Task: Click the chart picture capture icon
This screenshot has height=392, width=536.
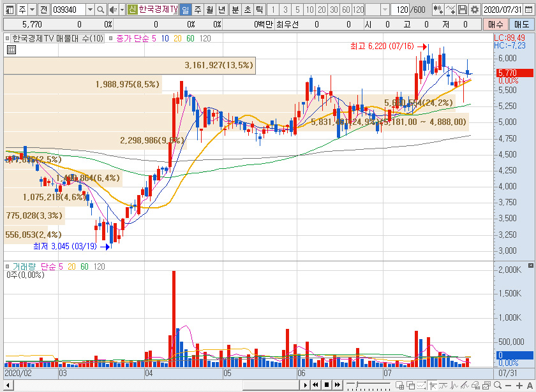Action: click(x=486, y=385)
